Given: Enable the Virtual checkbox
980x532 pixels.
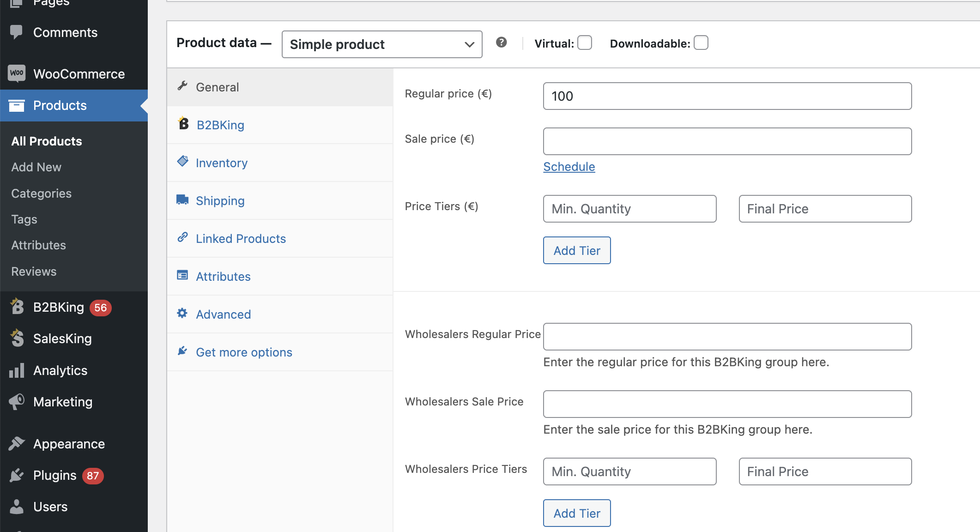Looking at the screenshot, I should 585,42.
